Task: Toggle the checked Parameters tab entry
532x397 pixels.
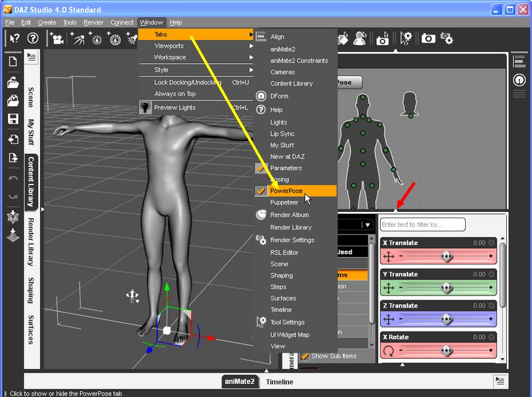Action: [x=295, y=168]
